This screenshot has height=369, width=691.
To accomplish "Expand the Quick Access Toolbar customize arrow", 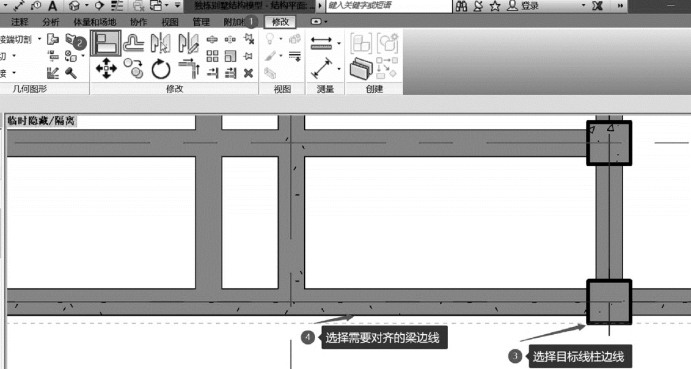I will [177, 5].
